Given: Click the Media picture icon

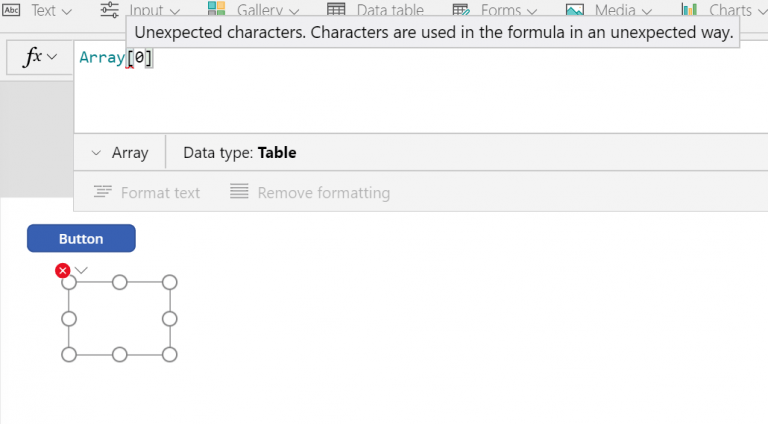Looking at the screenshot, I should click(x=575, y=9).
